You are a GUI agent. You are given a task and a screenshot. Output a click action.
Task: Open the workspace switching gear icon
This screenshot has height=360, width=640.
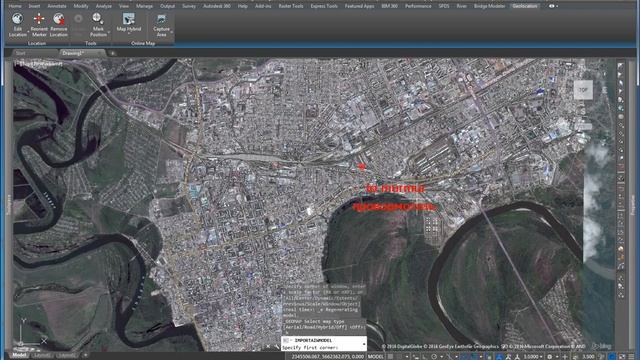550,356
